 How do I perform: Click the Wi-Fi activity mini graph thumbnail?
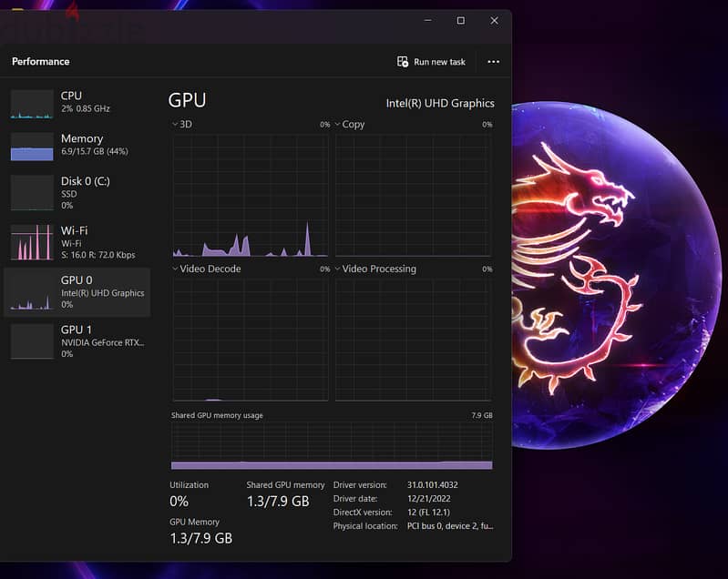click(32, 242)
